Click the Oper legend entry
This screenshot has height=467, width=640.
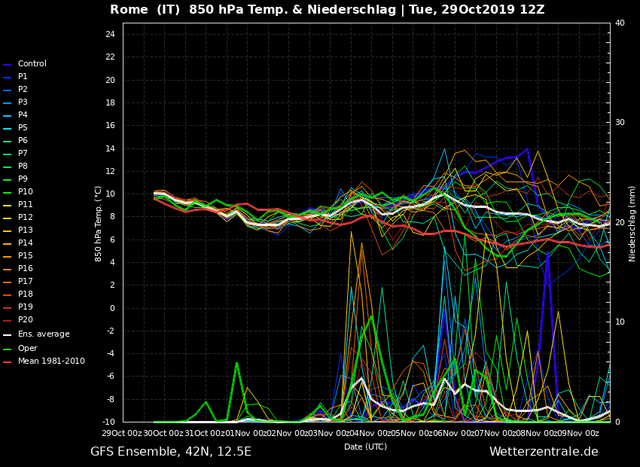click(20, 348)
